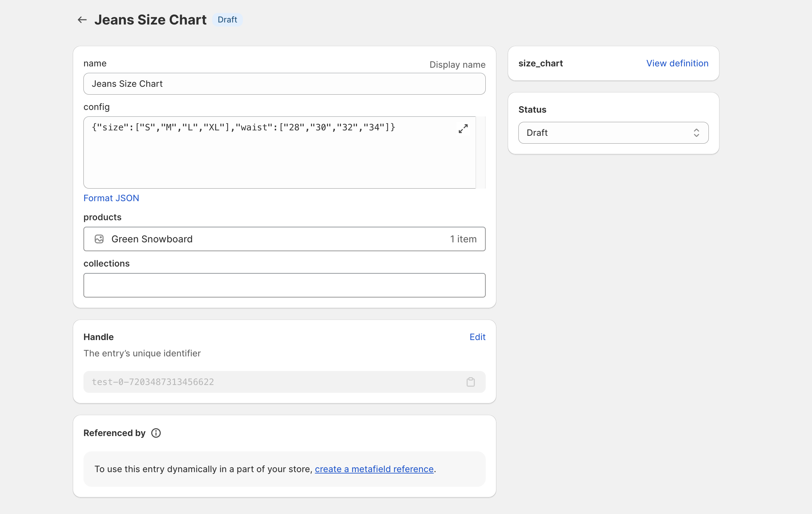812x514 pixels.
Task: Open the Draft status dropdown
Action: tap(606, 133)
